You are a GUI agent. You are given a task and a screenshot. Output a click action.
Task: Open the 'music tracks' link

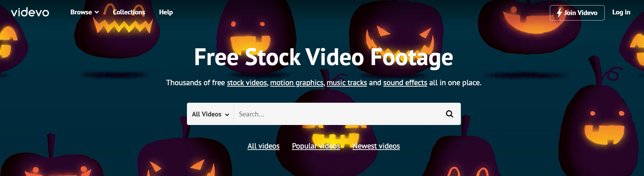tap(346, 83)
